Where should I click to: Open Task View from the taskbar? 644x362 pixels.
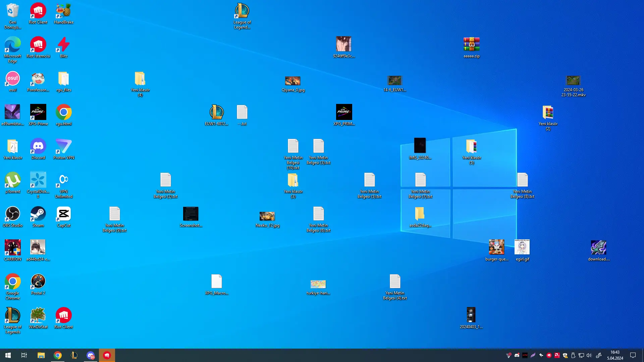[x=24, y=355]
